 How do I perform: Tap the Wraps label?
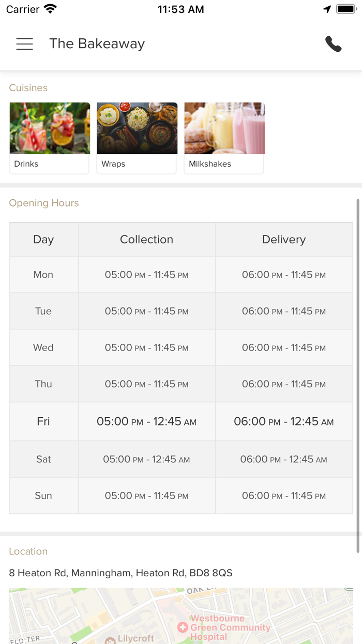click(113, 164)
